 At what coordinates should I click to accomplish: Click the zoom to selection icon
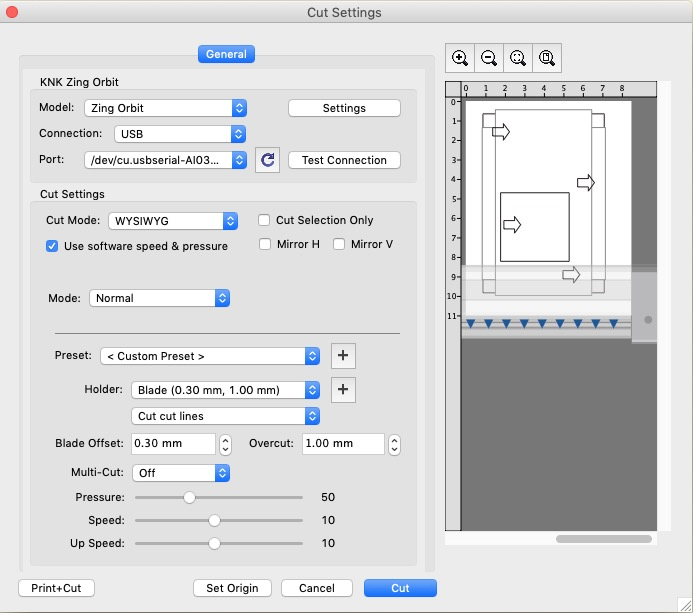pyautogui.click(x=518, y=58)
